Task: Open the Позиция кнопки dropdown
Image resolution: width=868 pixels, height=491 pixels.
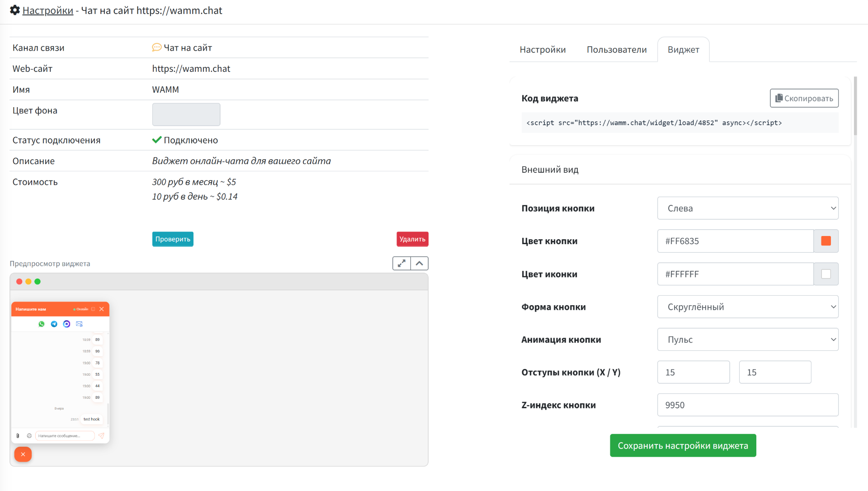Action: (x=748, y=208)
